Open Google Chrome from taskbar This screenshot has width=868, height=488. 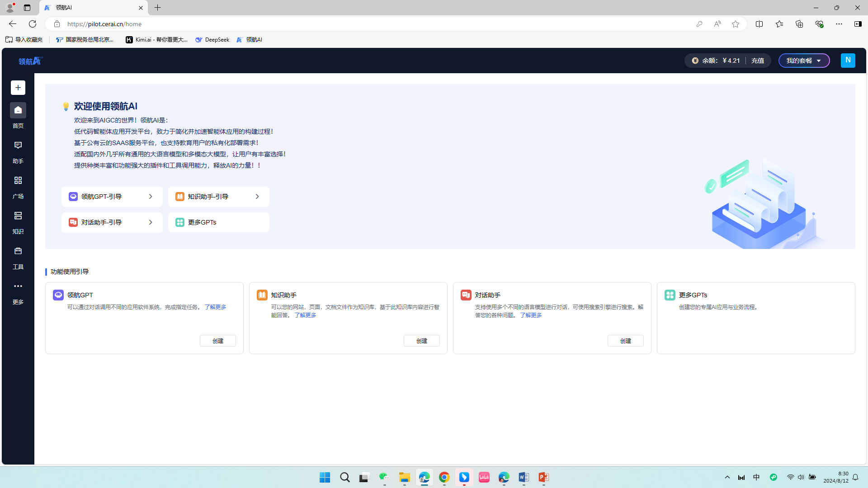[444, 478]
